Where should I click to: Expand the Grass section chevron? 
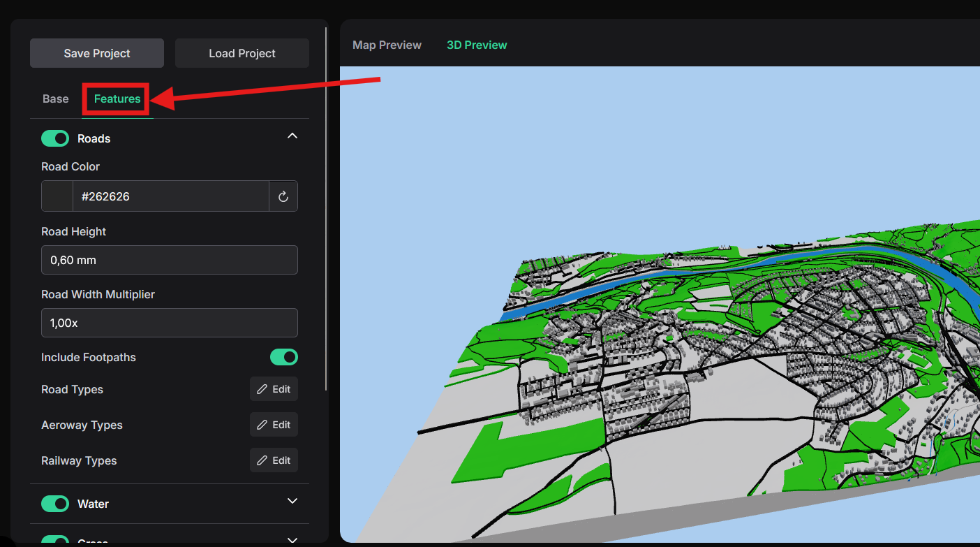click(292, 539)
